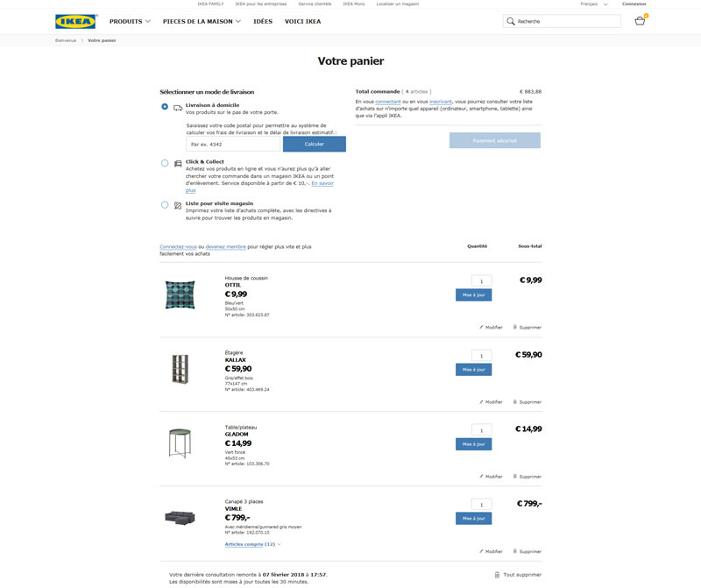
Task: Click the trash icon for VIMLE
Action: (515, 551)
